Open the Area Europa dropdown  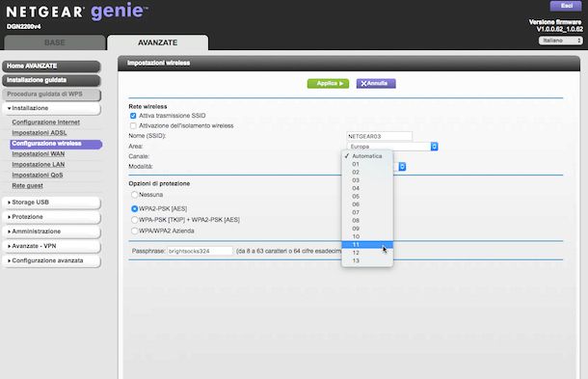click(392, 147)
